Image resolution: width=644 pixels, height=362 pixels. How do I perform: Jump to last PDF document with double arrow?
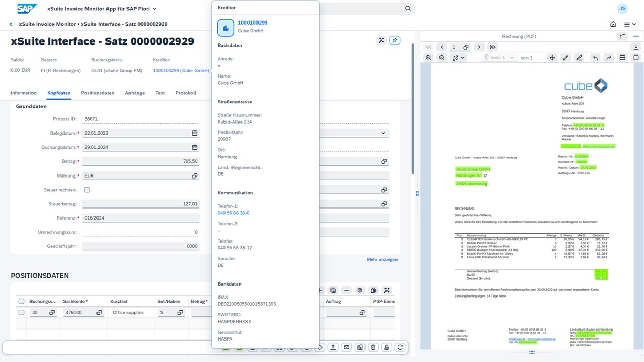pyautogui.click(x=492, y=47)
